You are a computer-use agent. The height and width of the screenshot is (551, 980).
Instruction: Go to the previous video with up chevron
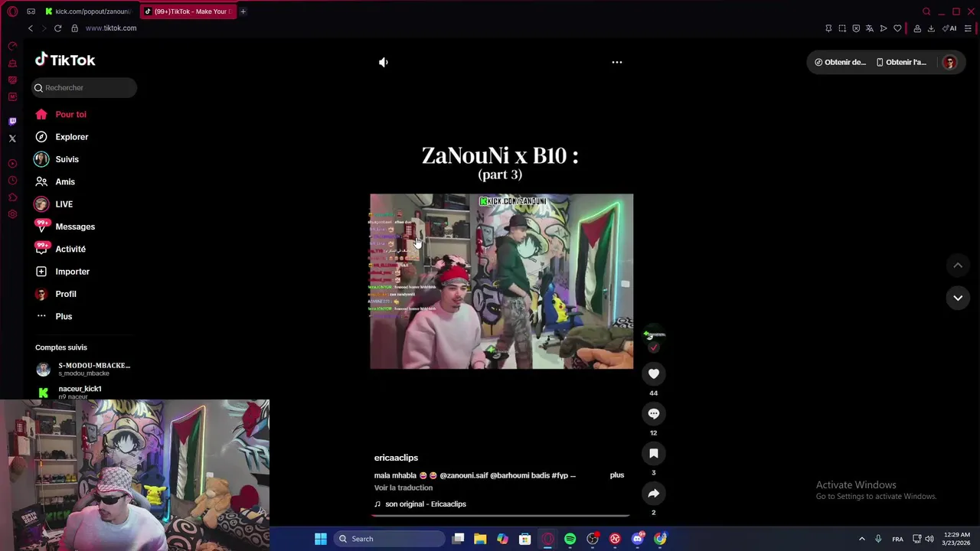point(958,266)
